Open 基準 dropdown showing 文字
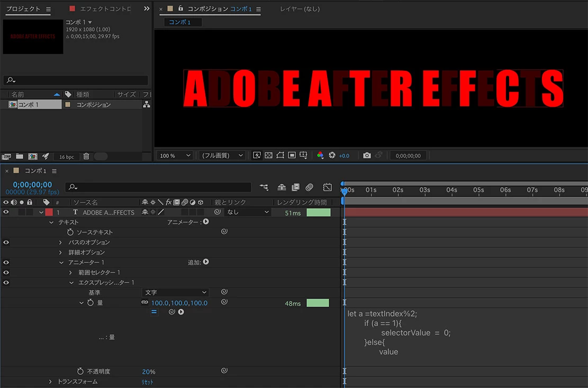 tap(175, 292)
